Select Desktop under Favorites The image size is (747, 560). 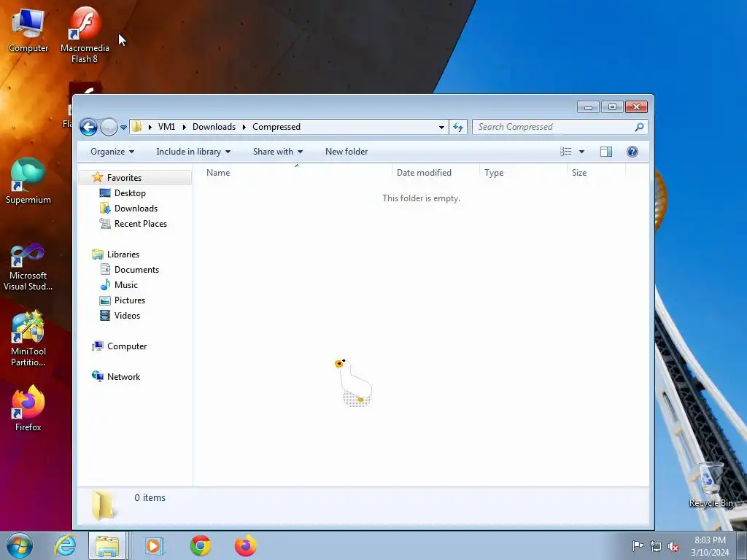(130, 192)
